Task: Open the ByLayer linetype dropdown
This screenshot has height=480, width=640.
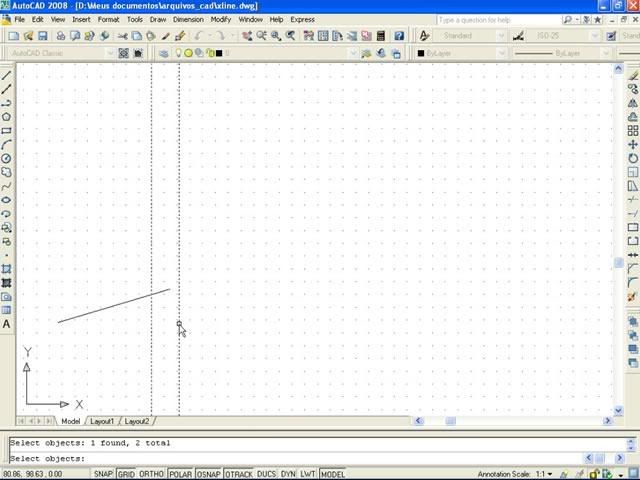Action: click(x=606, y=53)
